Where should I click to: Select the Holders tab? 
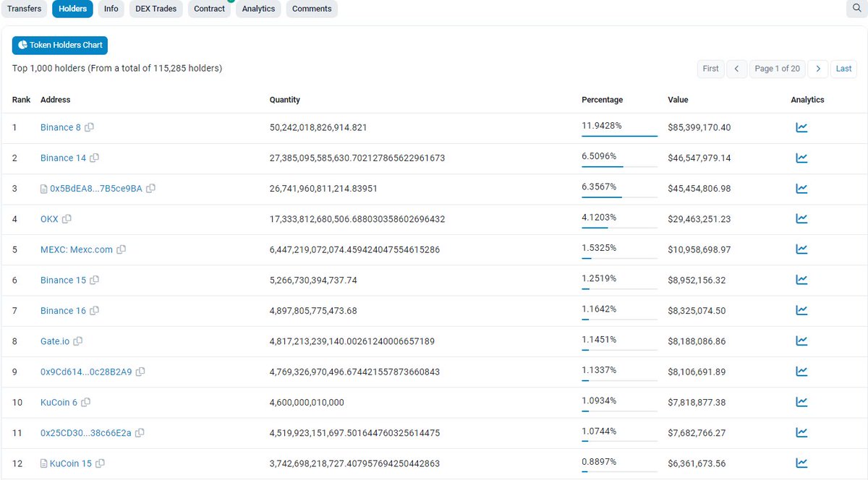pos(72,9)
